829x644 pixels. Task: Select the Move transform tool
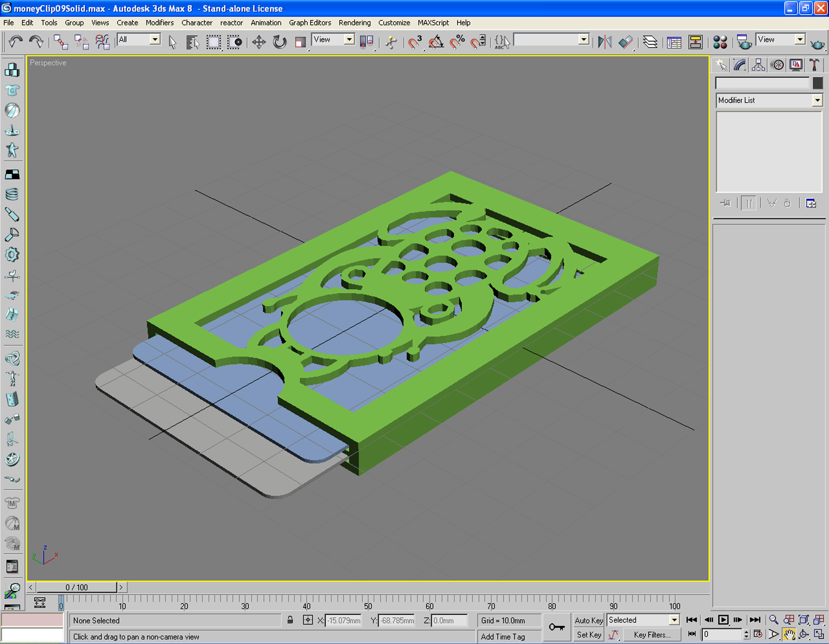click(259, 42)
